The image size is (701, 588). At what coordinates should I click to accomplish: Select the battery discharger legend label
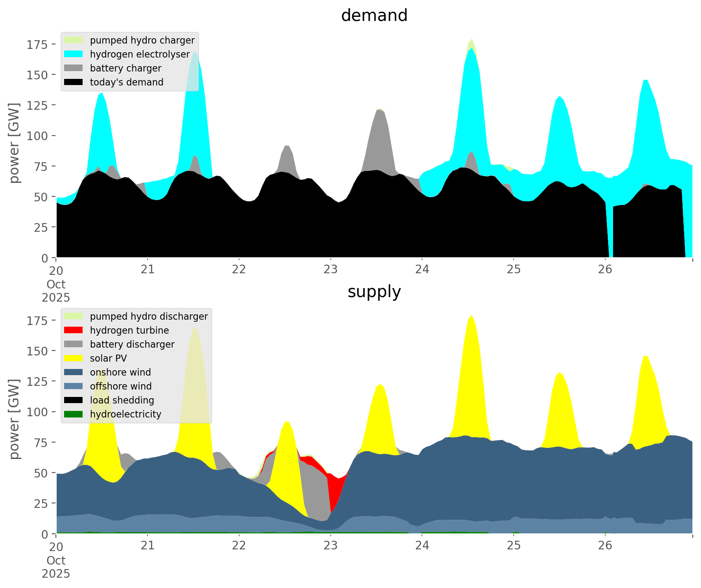(x=132, y=344)
